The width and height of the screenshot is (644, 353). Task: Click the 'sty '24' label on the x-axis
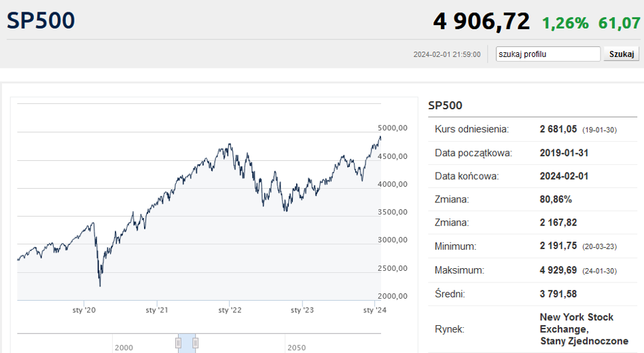(x=374, y=310)
